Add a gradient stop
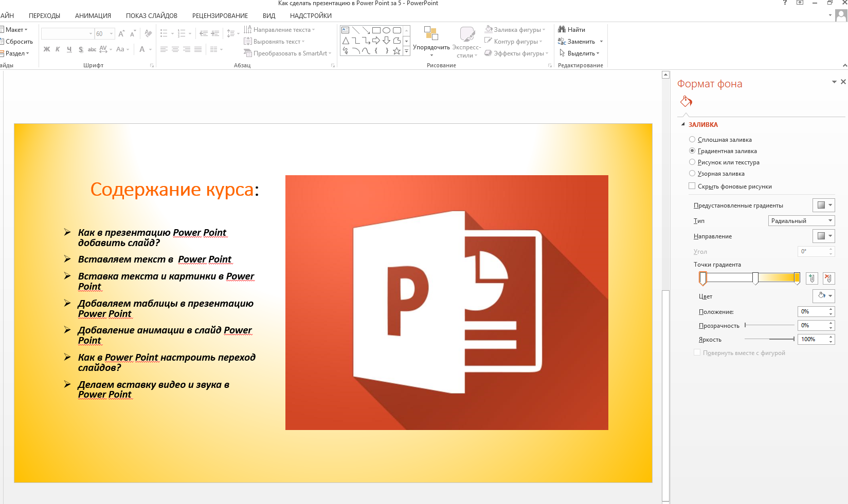848x504 pixels. click(x=811, y=278)
